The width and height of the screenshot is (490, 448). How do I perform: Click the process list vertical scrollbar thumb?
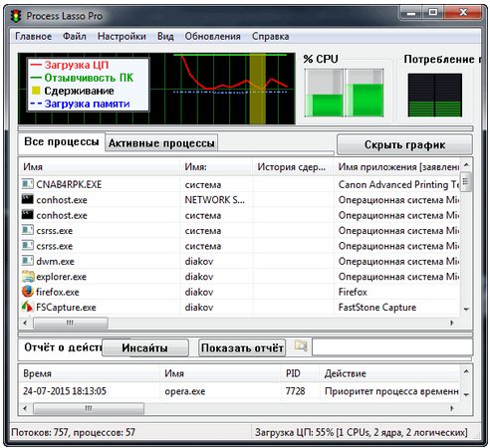[x=466, y=181]
